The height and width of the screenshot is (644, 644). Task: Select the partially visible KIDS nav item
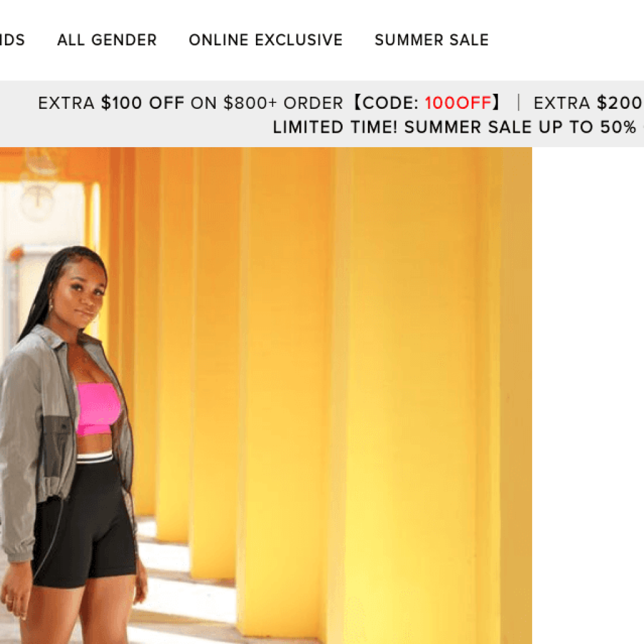pos(13,40)
